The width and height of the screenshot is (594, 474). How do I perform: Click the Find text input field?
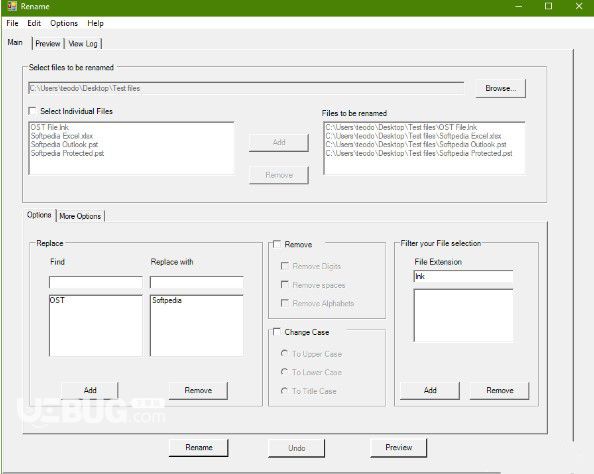point(96,282)
